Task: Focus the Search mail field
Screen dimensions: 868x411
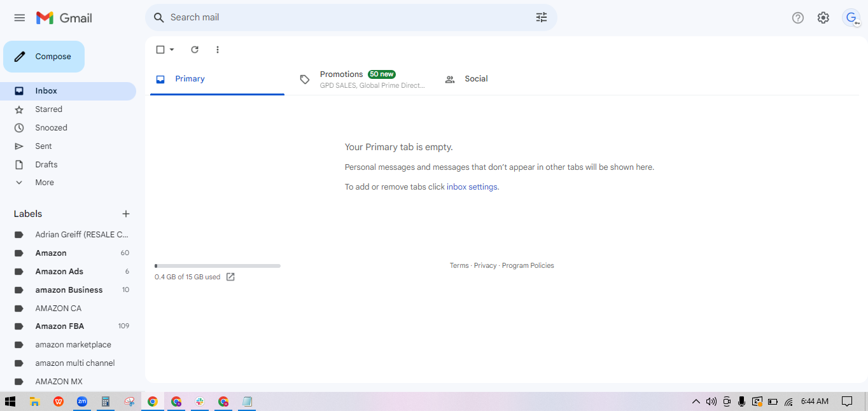Action: pyautogui.click(x=350, y=18)
